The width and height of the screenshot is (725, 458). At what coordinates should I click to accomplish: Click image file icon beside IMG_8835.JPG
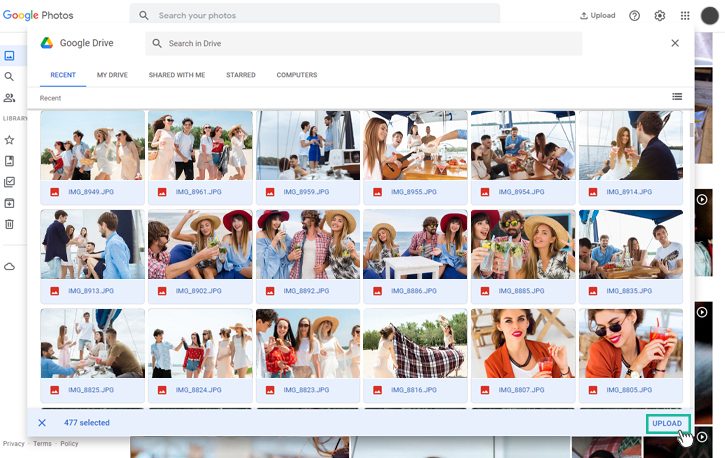(593, 291)
